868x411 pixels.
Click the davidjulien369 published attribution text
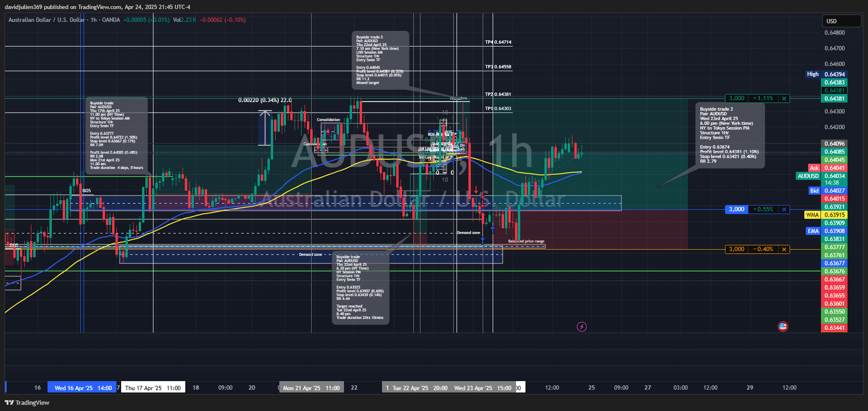coord(97,7)
